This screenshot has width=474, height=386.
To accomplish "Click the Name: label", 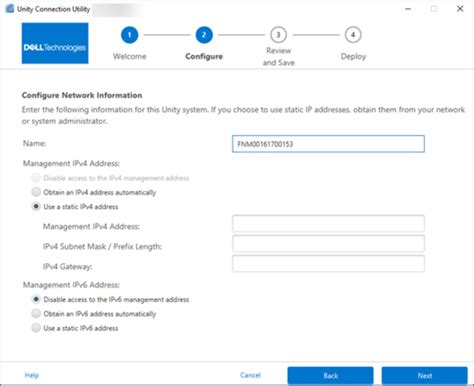I will click(x=34, y=143).
